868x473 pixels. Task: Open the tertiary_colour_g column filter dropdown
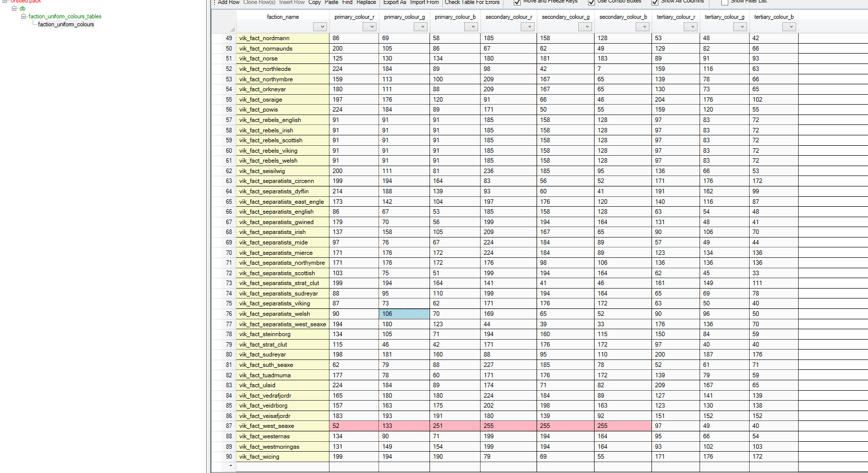pos(740,27)
